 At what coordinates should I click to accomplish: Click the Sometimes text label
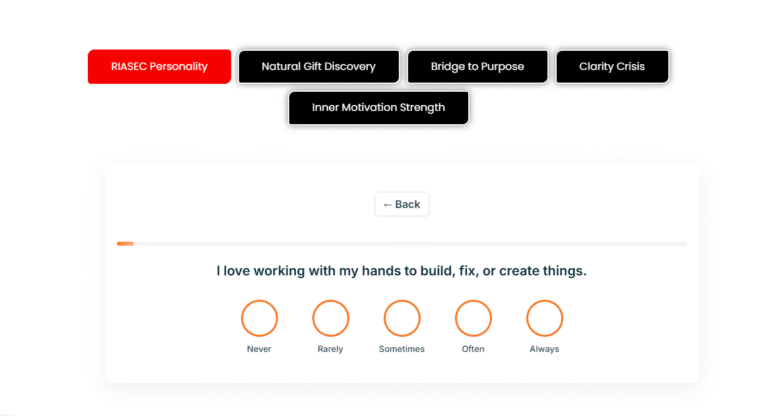point(402,349)
